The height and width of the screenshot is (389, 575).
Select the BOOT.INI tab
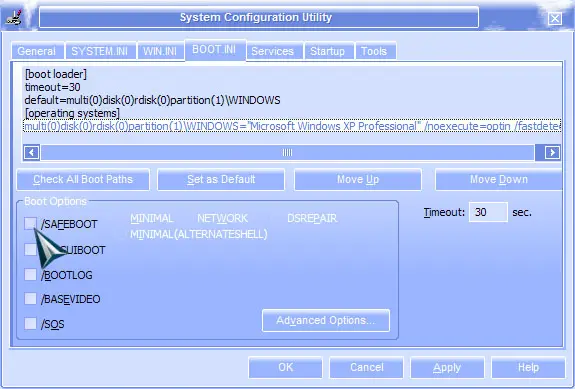pos(215,49)
